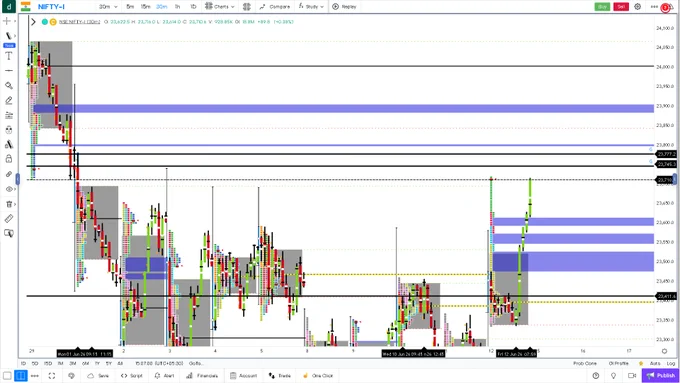The height and width of the screenshot is (383, 680).
Task: Hide all drawings with eye icon
Action: pos(8,189)
